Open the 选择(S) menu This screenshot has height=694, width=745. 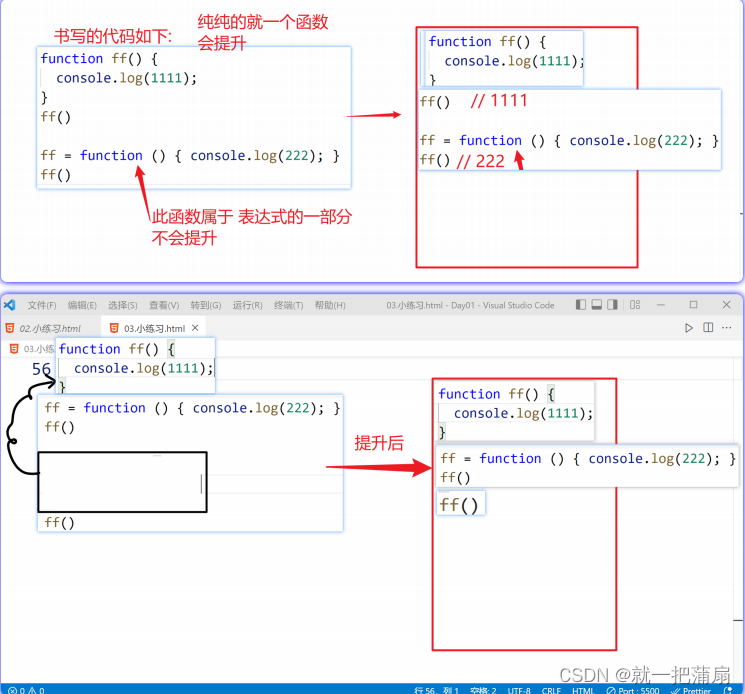[x=123, y=305]
